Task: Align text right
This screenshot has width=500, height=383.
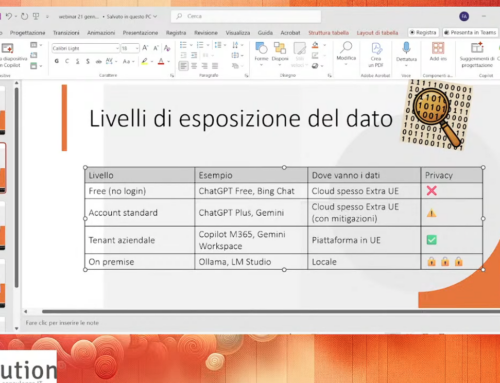Action: click(204, 66)
